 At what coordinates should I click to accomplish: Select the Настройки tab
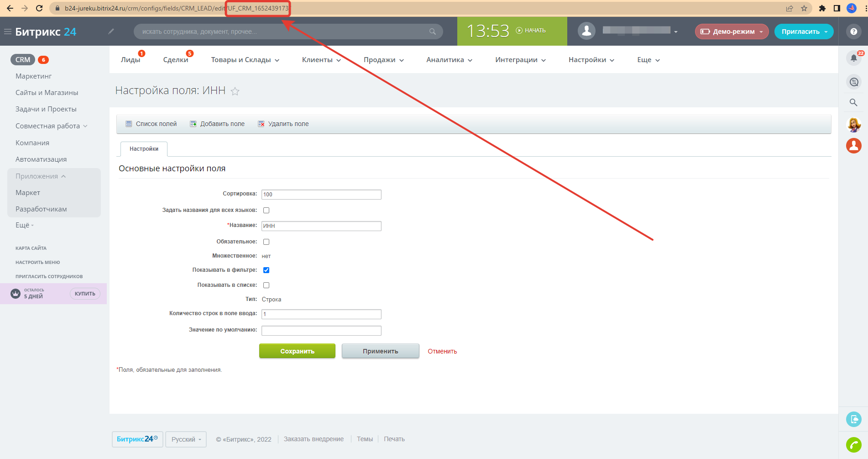click(144, 149)
